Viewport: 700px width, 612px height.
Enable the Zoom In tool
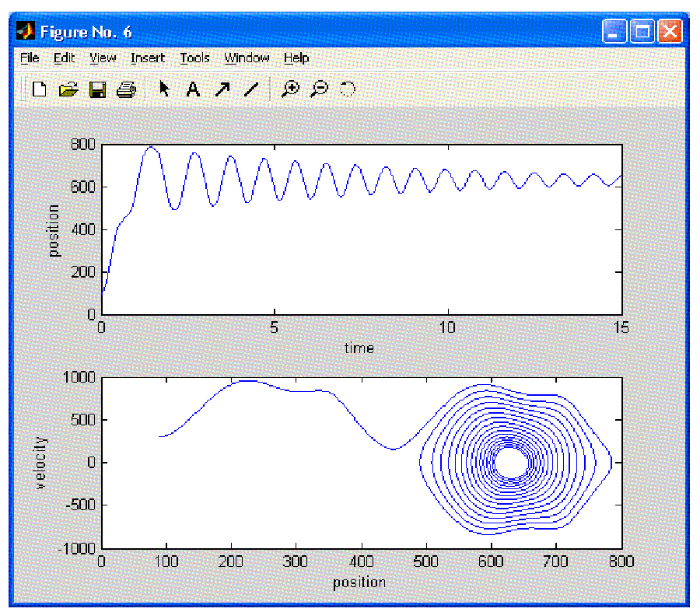[290, 89]
